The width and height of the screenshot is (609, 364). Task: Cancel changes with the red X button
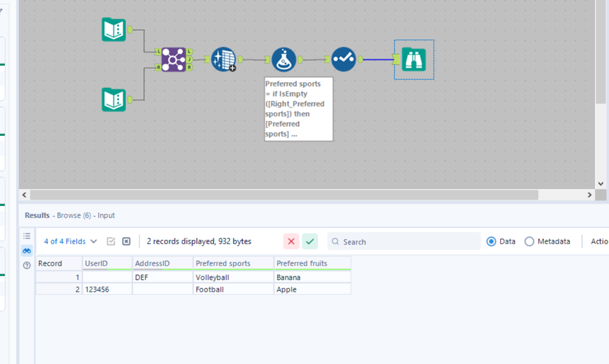coord(291,241)
